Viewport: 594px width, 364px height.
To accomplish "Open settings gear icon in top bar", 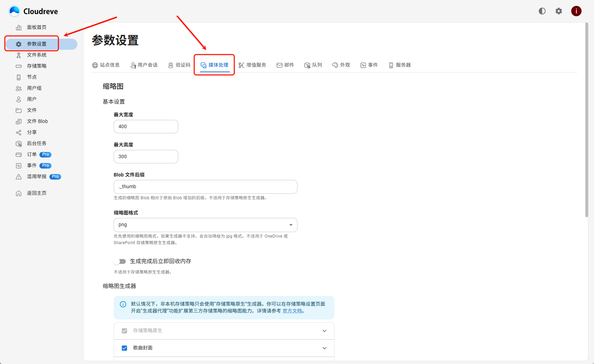I will click(558, 11).
